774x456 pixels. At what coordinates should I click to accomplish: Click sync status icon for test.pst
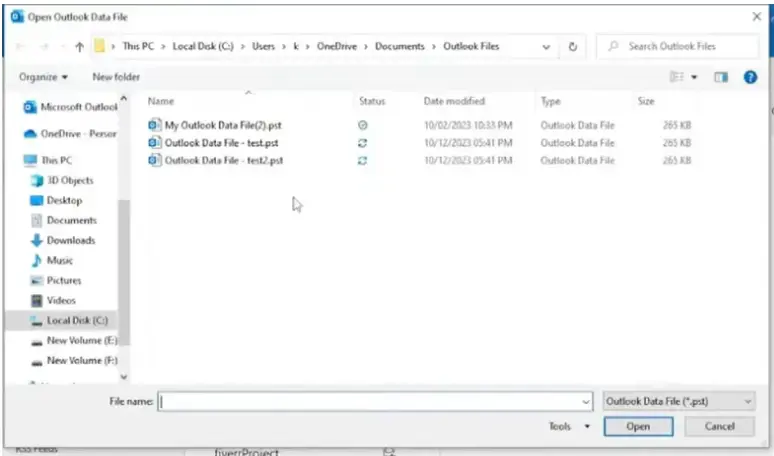tap(362, 143)
